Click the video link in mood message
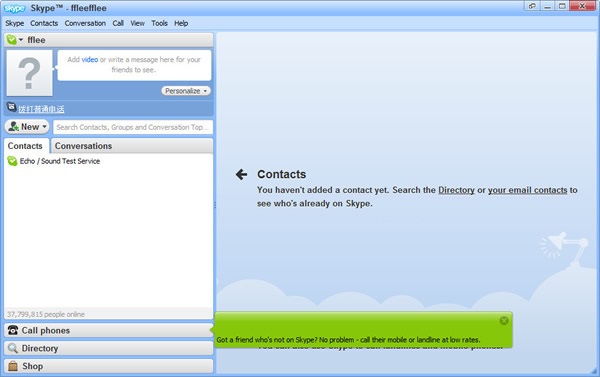Screen dimensions: 600x377 tap(90, 60)
